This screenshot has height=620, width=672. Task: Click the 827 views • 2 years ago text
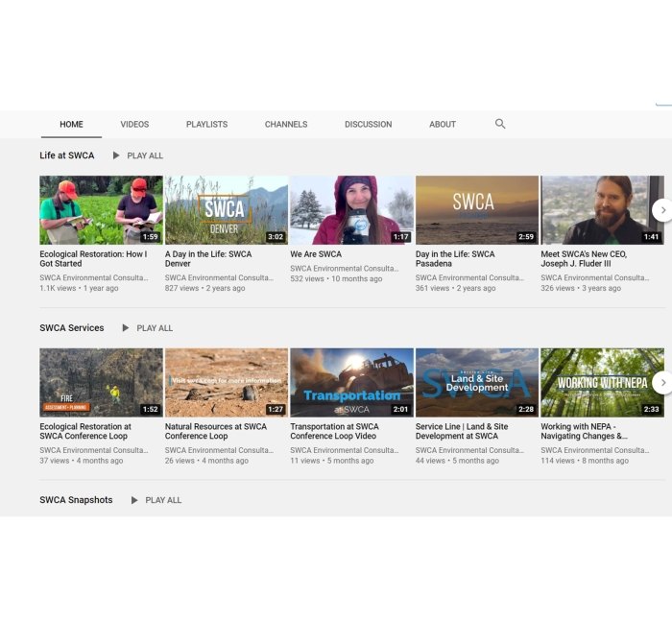click(204, 288)
